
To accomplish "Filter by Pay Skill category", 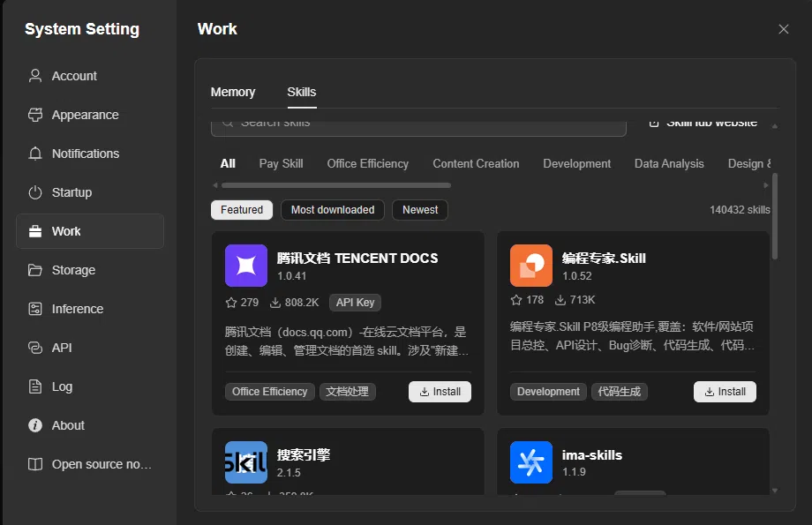I will click(282, 163).
